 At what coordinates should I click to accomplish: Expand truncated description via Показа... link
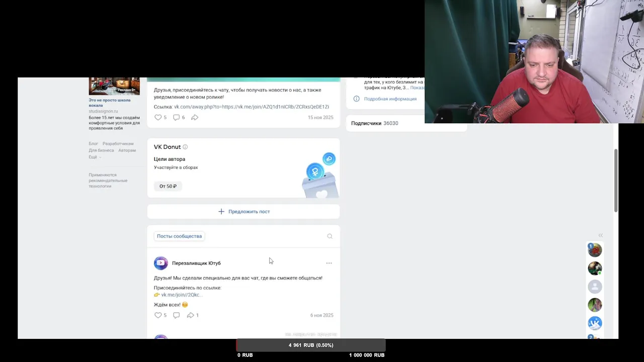pyautogui.click(x=417, y=87)
